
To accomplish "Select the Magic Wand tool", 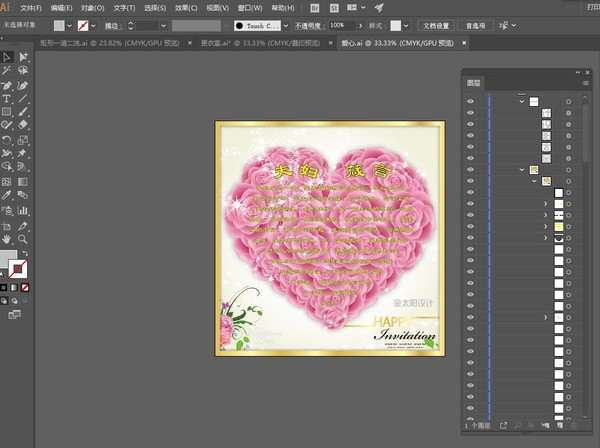I will point(7,70).
